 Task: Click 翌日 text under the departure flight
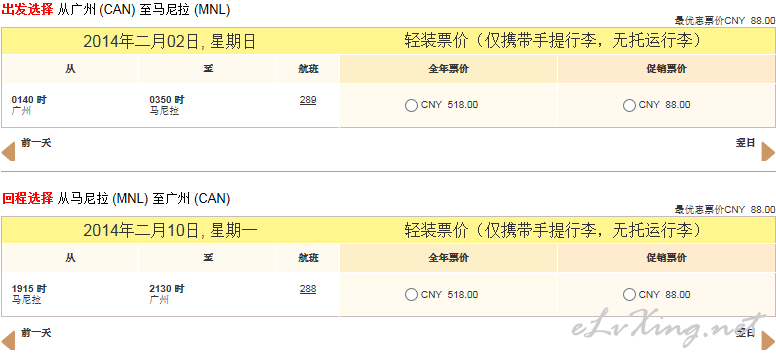point(745,144)
